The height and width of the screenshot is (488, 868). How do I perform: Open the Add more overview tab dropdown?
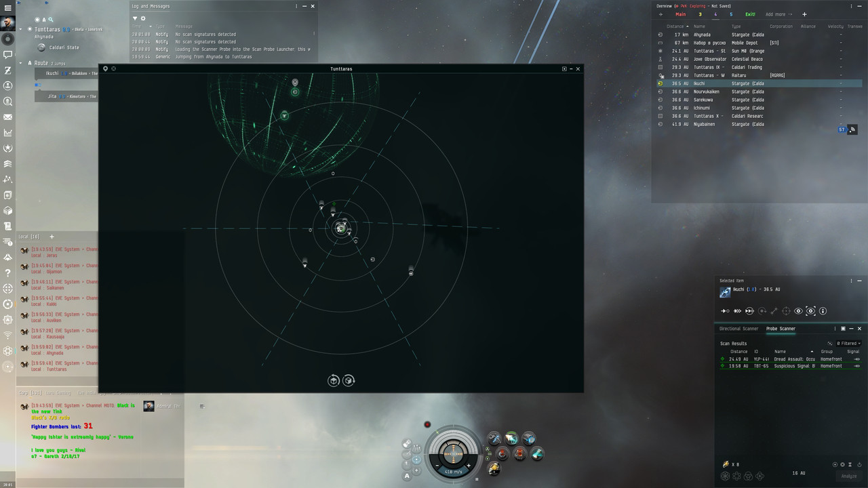(778, 14)
